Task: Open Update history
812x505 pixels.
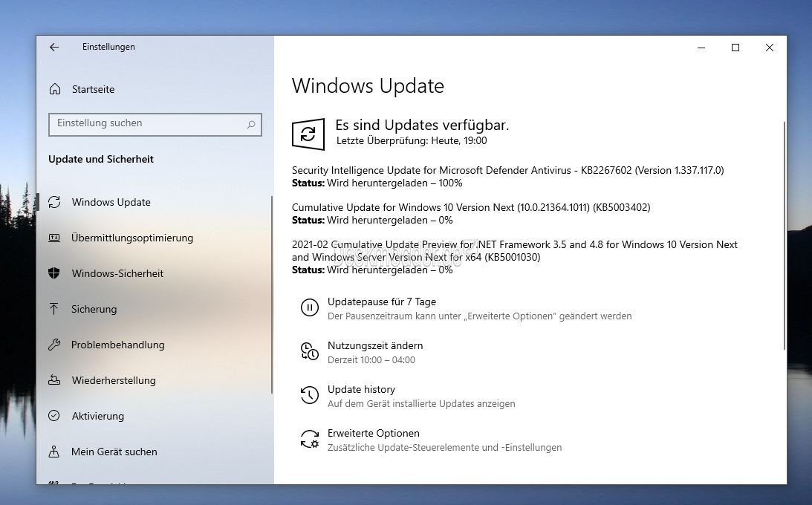Action: [361, 390]
